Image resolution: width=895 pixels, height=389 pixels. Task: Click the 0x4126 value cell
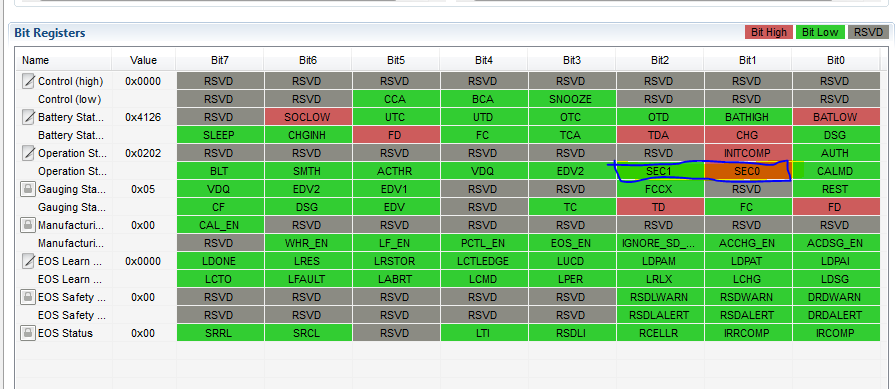(143, 117)
